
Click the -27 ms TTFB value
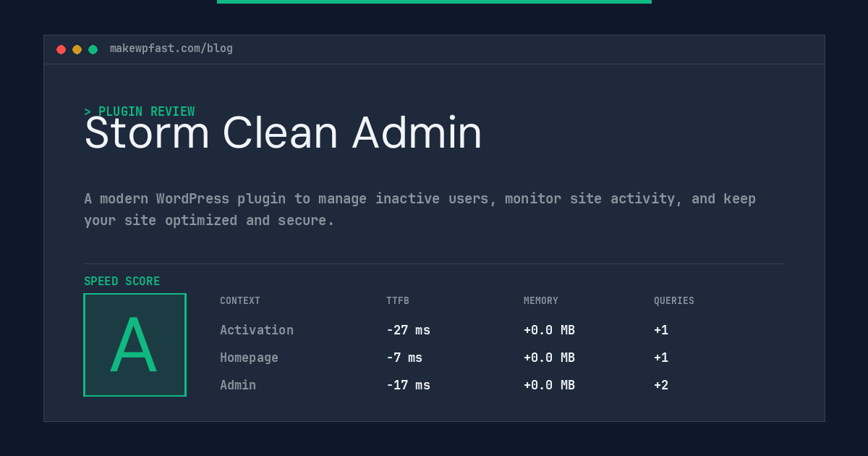point(408,330)
